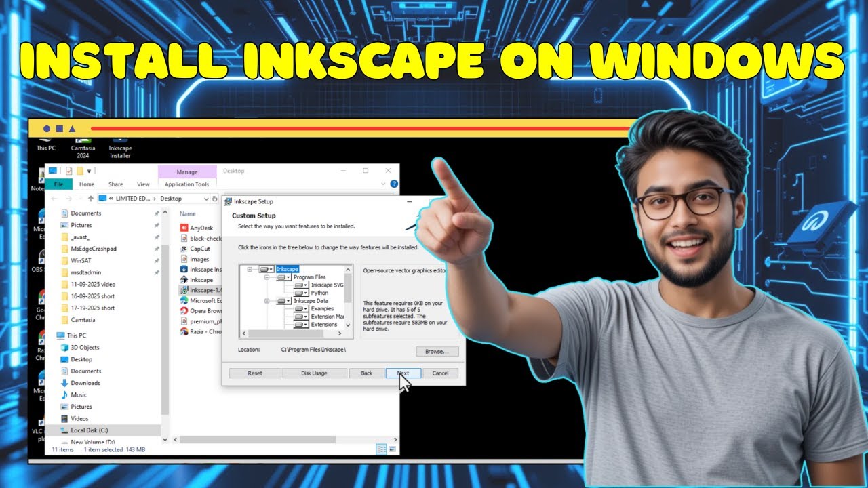The height and width of the screenshot is (488, 868).
Task: Collapse the Program Files feature node
Action: click(x=267, y=277)
